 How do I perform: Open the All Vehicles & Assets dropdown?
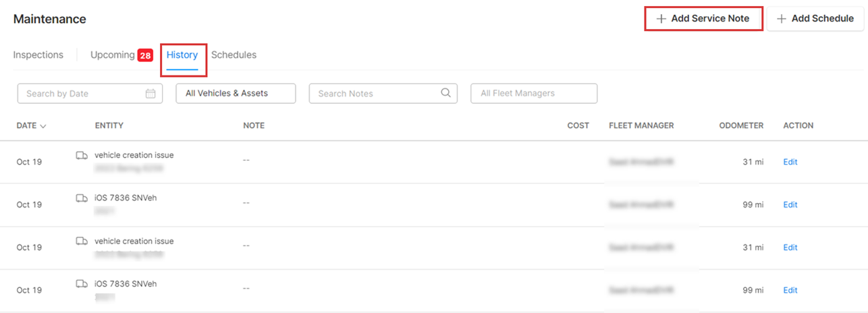tap(236, 94)
